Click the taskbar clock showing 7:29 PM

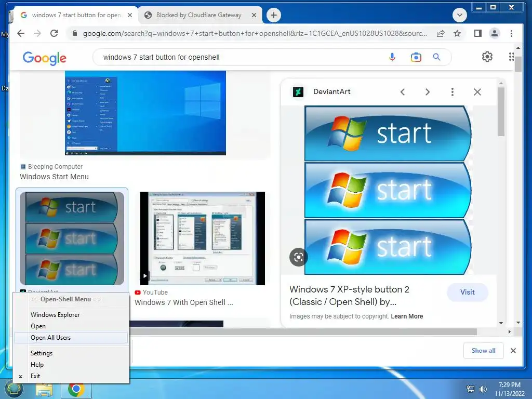[509, 389]
